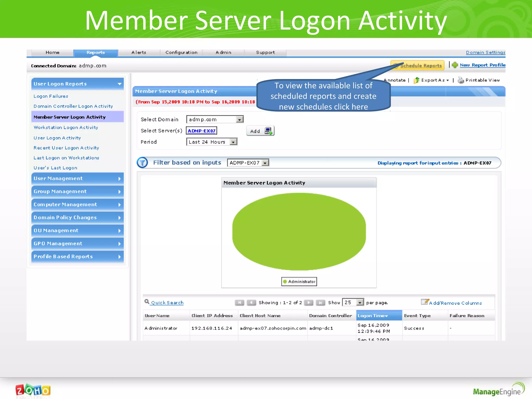532x399 pixels.
Task: Click the Add server button
Action: [x=260, y=131]
